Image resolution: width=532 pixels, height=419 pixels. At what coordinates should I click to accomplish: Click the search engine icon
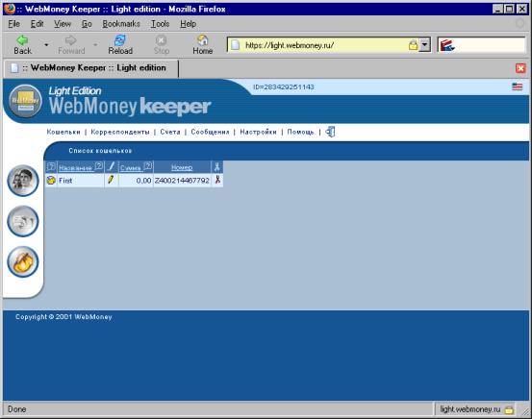pos(446,45)
